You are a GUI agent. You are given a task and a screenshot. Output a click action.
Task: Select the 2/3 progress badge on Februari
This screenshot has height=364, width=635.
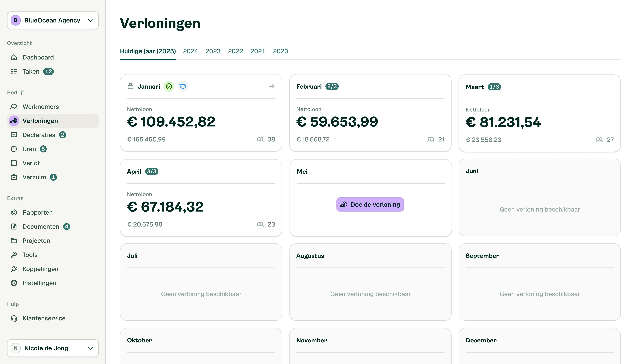(332, 86)
